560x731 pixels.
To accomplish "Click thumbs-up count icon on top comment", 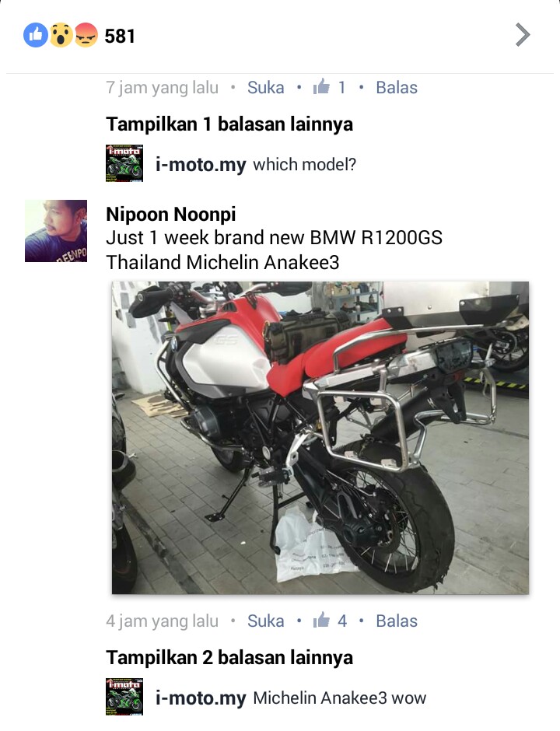I will click(x=321, y=87).
